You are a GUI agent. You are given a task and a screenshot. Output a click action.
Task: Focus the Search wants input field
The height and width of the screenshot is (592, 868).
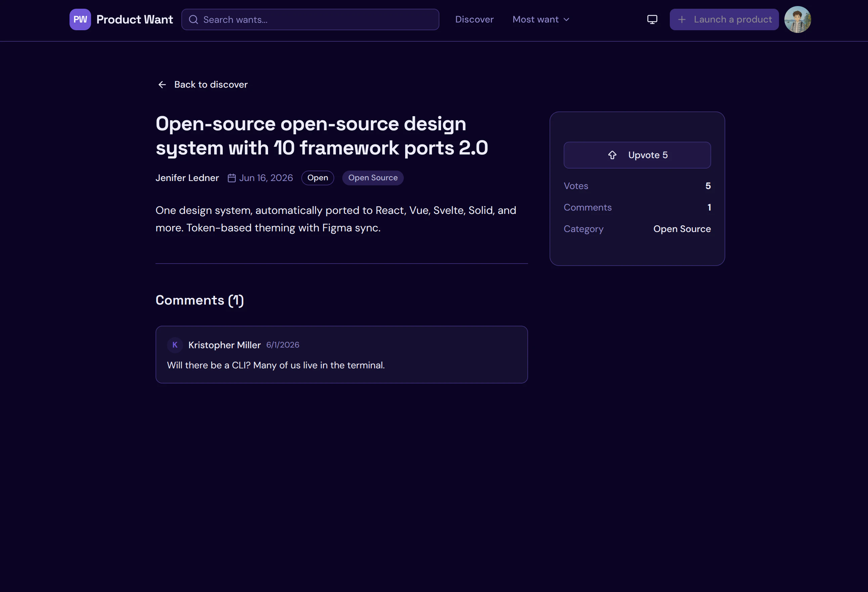click(x=310, y=19)
